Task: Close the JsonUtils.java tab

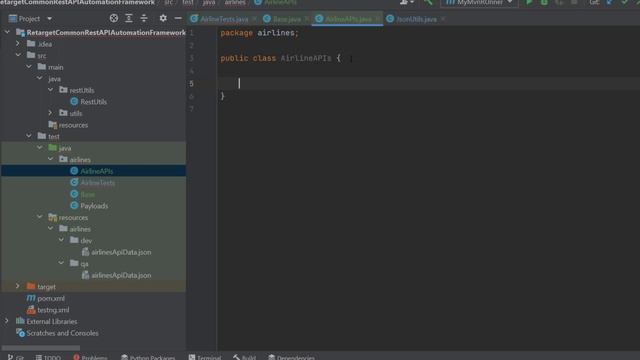Action: [x=443, y=19]
